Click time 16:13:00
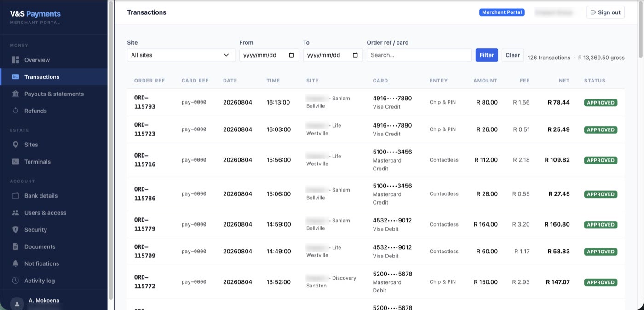 278,102
